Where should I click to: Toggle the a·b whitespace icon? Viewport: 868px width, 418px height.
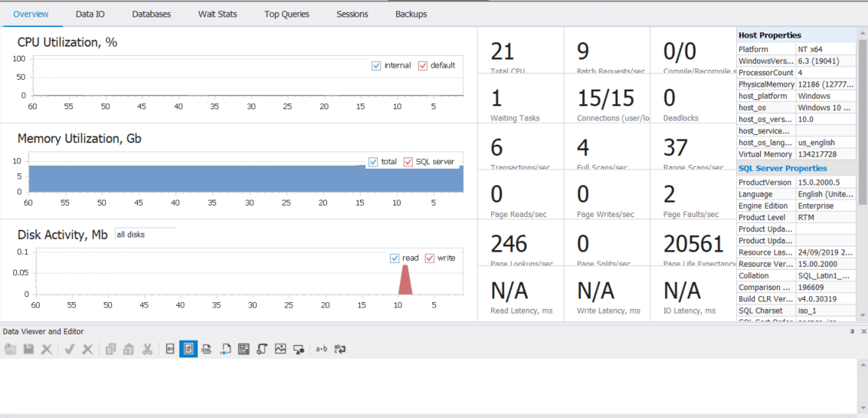tap(322, 349)
